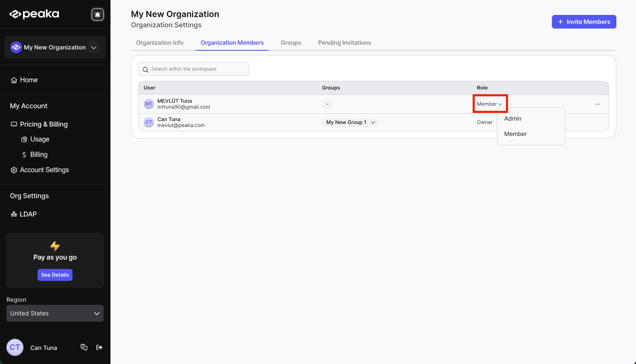Click the Invite Members button

tap(584, 22)
